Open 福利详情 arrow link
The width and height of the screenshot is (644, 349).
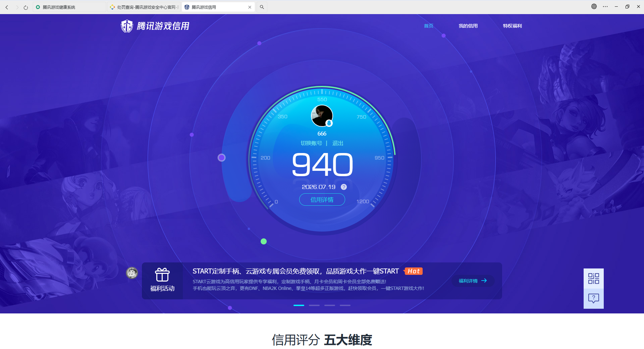point(473,281)
